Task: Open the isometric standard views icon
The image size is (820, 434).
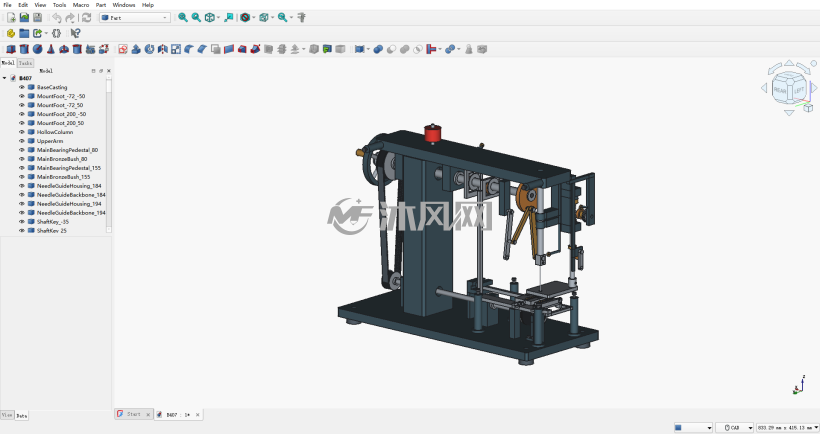Action: (x=210, y=17)
